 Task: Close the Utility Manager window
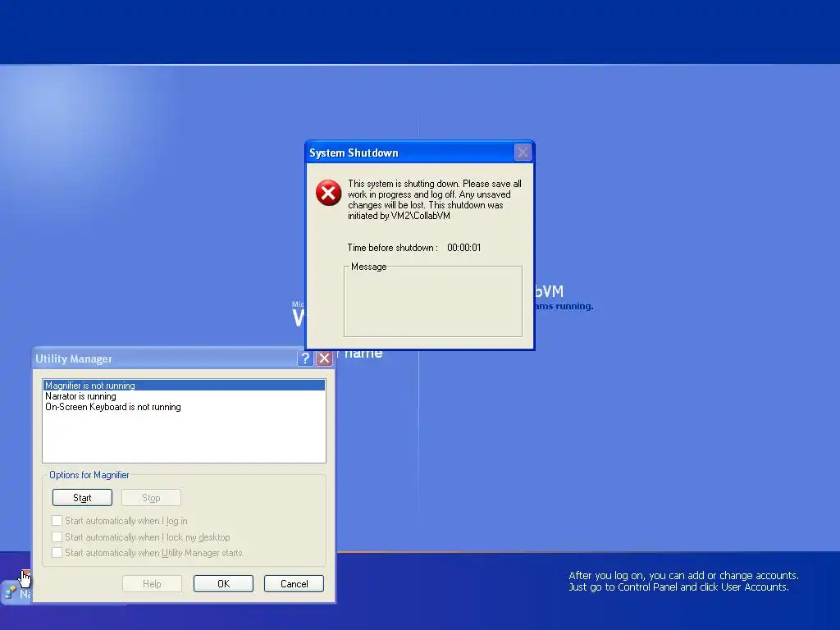pyautogui.click(x=324, y=358)
